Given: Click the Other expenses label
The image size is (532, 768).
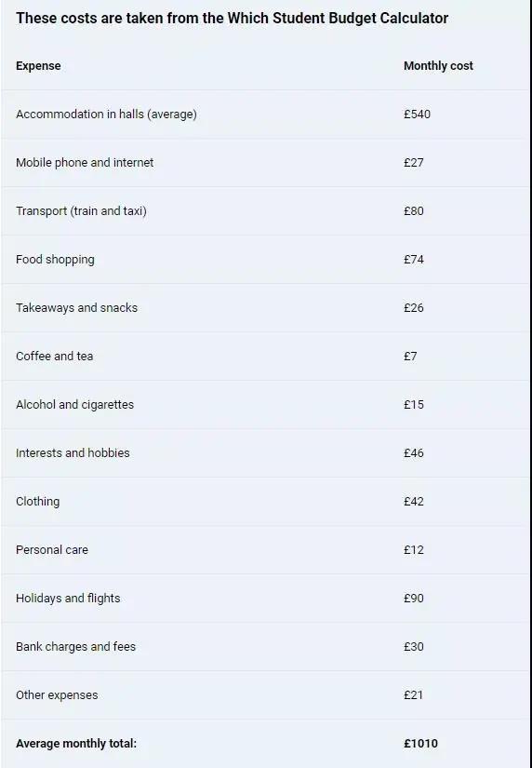Looking at the screenshot, I should 57,695.
